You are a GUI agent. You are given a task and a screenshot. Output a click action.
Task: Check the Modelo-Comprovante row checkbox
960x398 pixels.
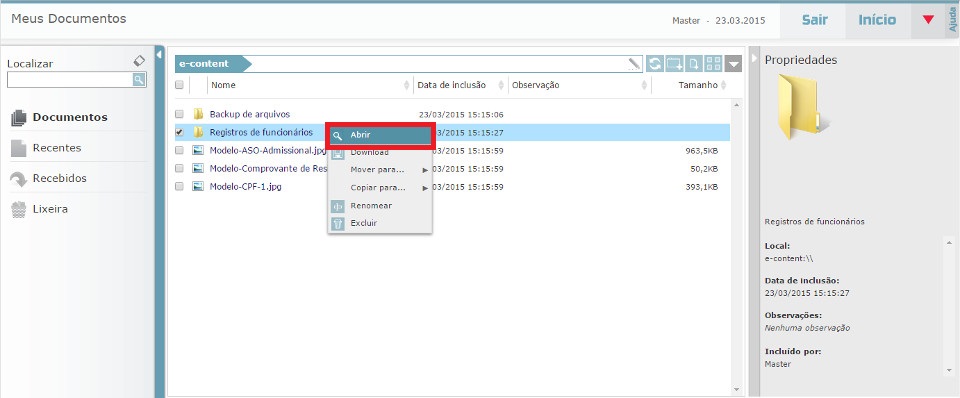[x=179, y=168]
